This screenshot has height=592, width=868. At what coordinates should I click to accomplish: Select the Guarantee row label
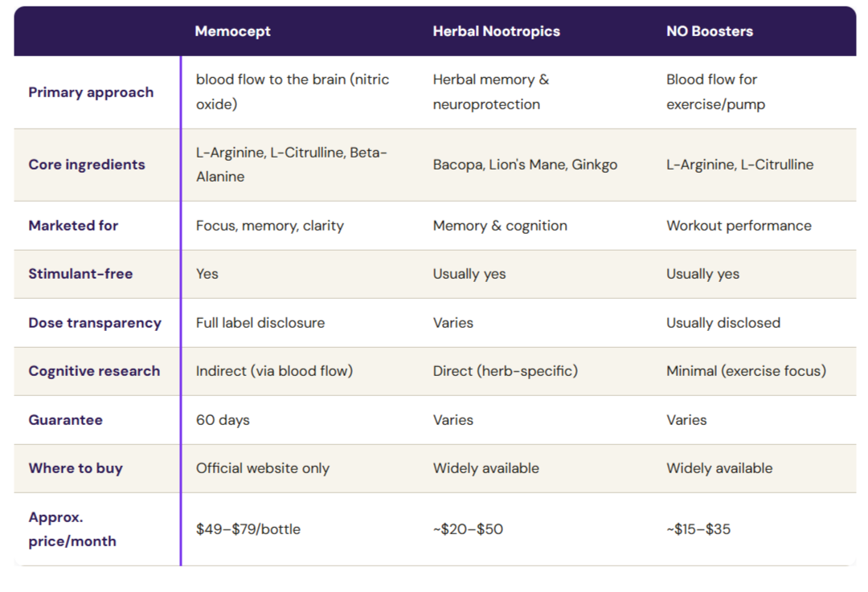(x=65, y=420)
